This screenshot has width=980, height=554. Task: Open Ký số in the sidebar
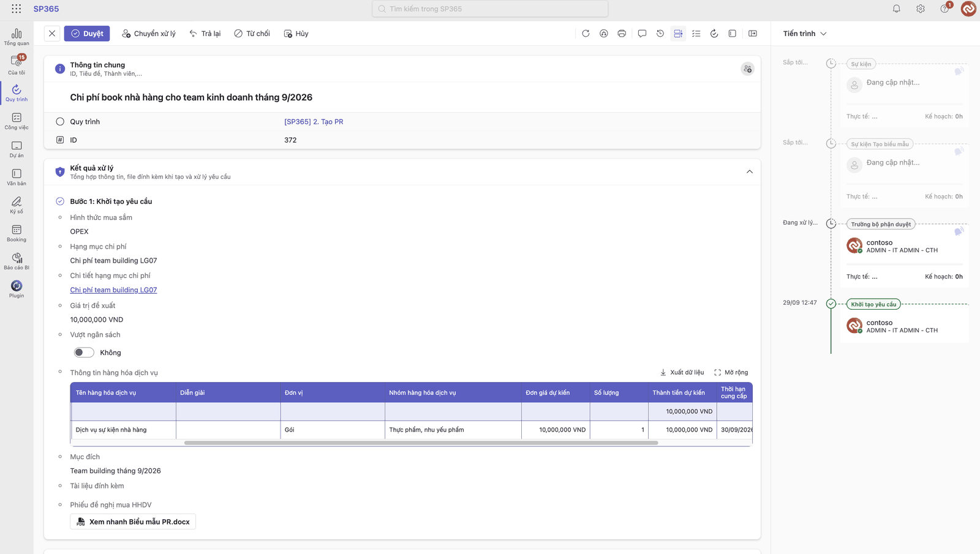pyautogui.click(x=17, y=205)
